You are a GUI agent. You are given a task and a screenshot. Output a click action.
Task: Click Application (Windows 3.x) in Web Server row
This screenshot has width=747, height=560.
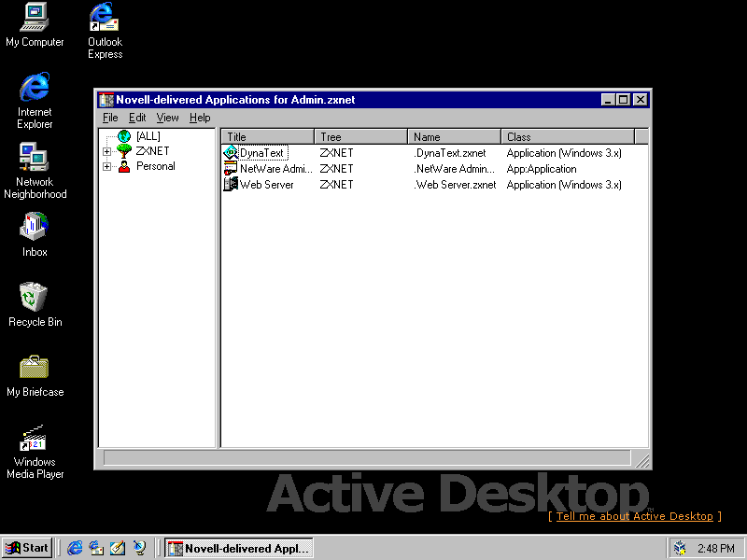pos(564,184)
